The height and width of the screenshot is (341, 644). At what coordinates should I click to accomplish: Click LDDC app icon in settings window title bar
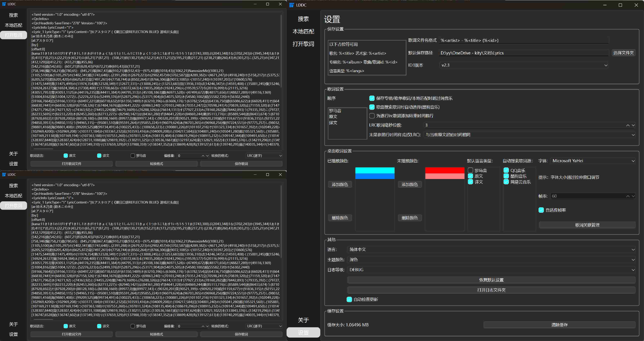pos(291,5)
